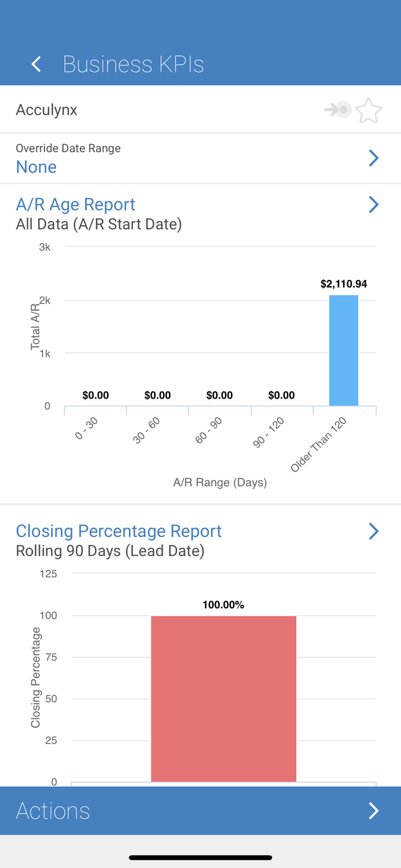Open the A/R Age Report

[x=75, y=204]
